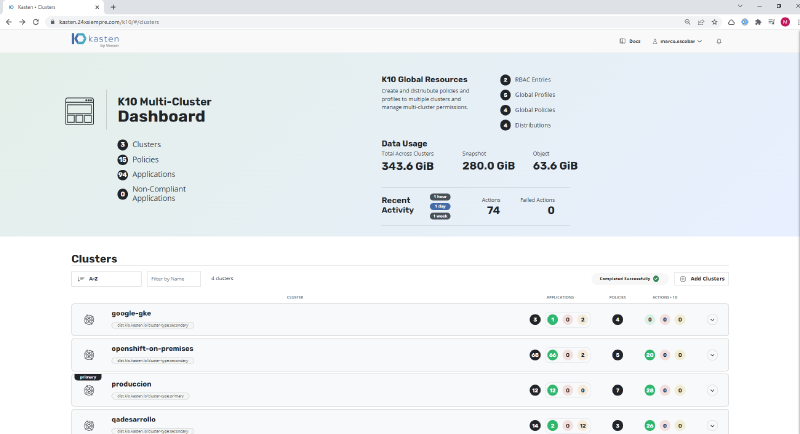Expand the google-gke cluster row
Screen dimensions: 800x434
[x=712, y=320]
